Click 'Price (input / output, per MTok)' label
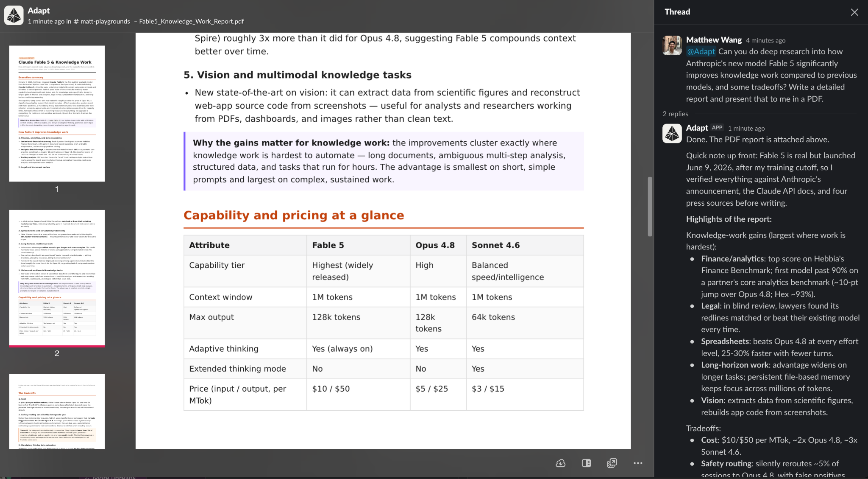The width and height of the screenshot is (868, 479). click(237, 395)
